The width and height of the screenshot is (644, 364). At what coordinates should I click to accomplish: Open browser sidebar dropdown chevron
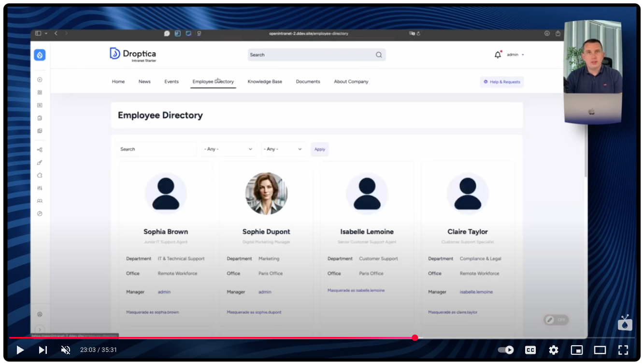(46, 33)
